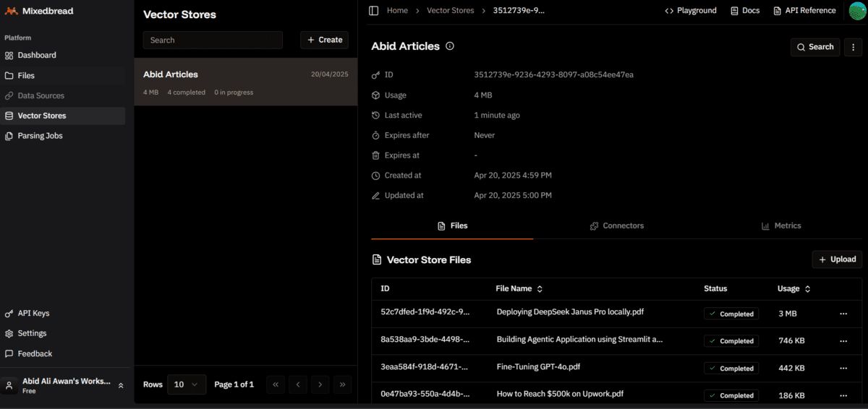Image resolution: width=868 pixels, height=409 pixels.
Task: Go to first page of list
Action: pos(275,384)
